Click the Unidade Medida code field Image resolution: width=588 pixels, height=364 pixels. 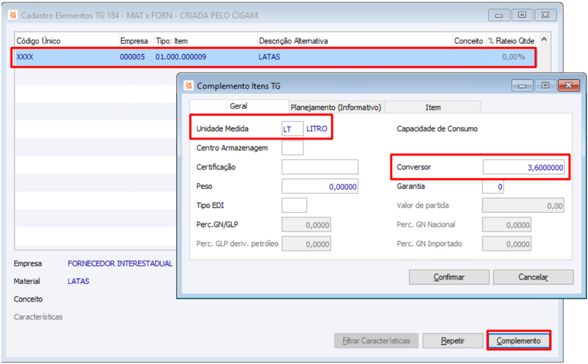pyautogui.click(x=292, y=129)
